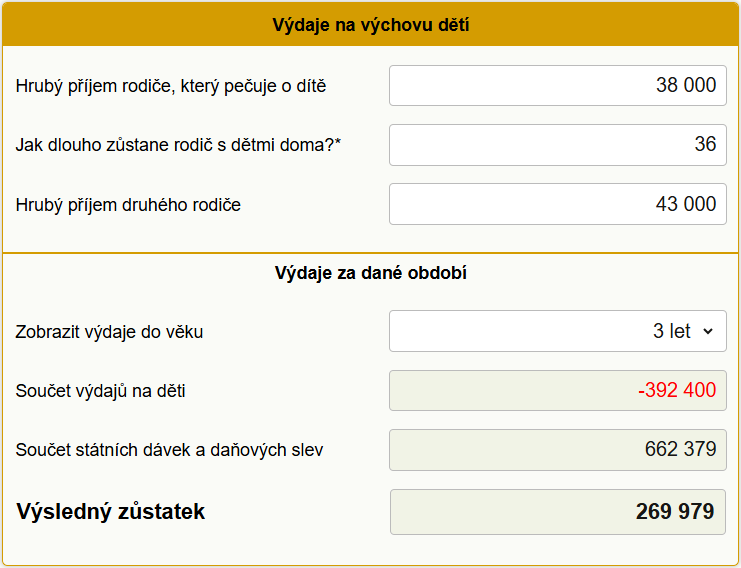
Task: Click the "Výdaje za dané období" section heading
Action: pos(370,273)
